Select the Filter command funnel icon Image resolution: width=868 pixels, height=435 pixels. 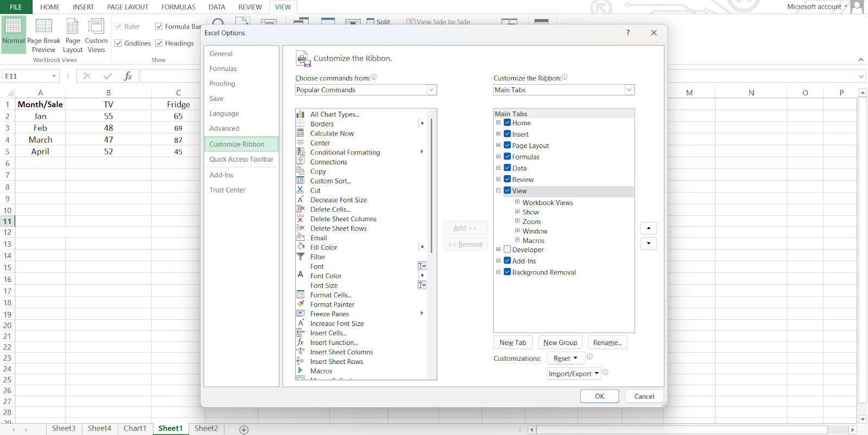pyautogui.click(x=300, y=257)
